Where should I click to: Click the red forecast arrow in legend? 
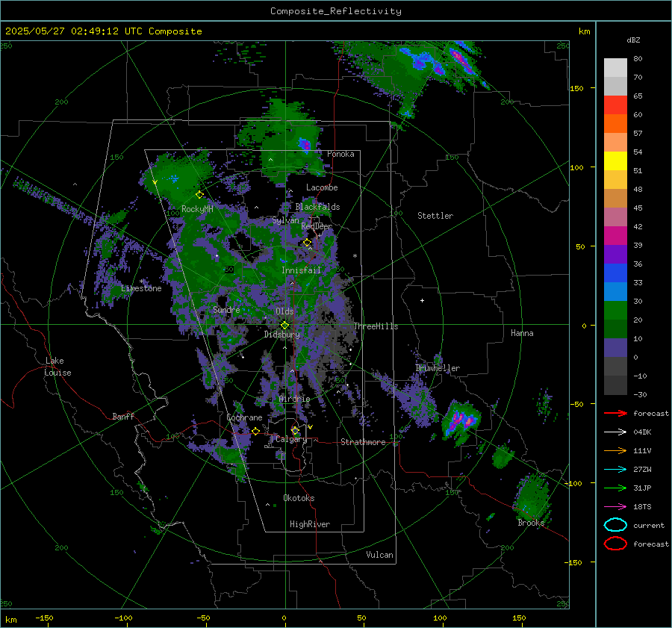pyautogui.click(x=615, y=413)
